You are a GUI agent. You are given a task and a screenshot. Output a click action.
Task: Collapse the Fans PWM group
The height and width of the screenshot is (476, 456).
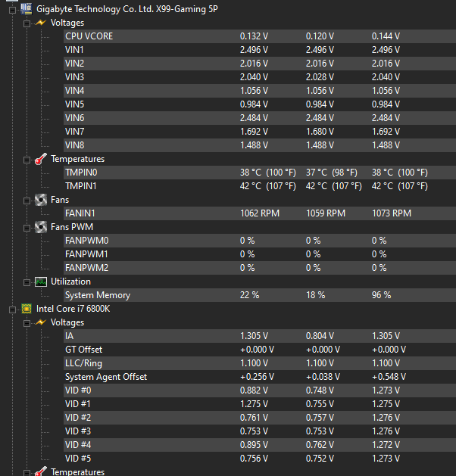(x=27, y=228)
